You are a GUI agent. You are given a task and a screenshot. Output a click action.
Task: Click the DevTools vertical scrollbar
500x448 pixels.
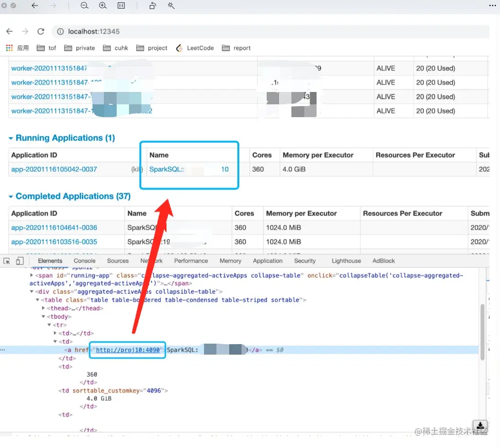[482, 332]
